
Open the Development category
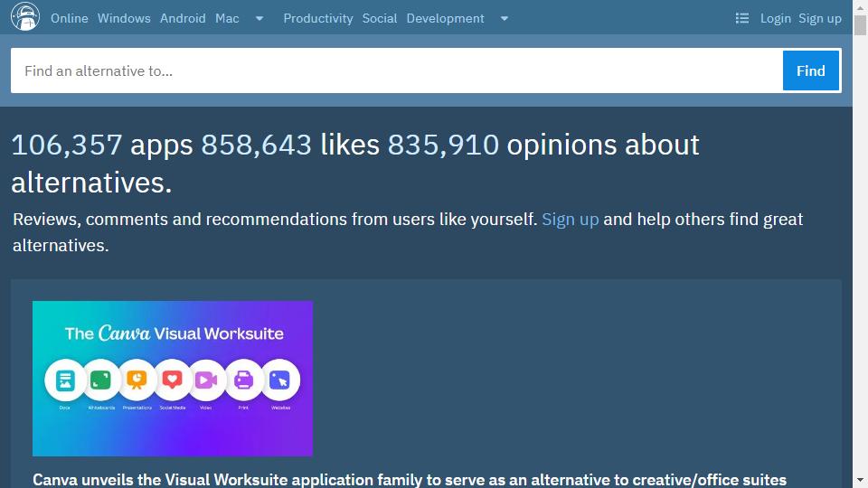(x=445, y=18)
